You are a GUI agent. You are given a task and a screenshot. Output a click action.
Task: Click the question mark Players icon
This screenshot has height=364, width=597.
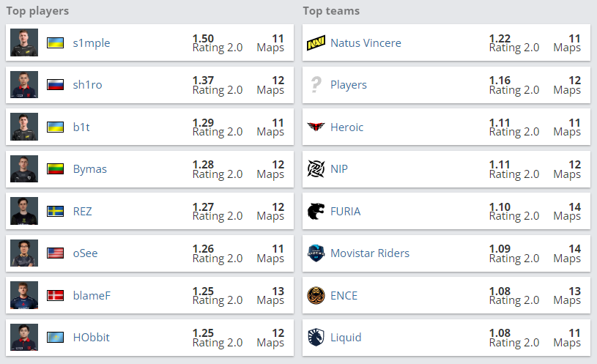point(316,84)
